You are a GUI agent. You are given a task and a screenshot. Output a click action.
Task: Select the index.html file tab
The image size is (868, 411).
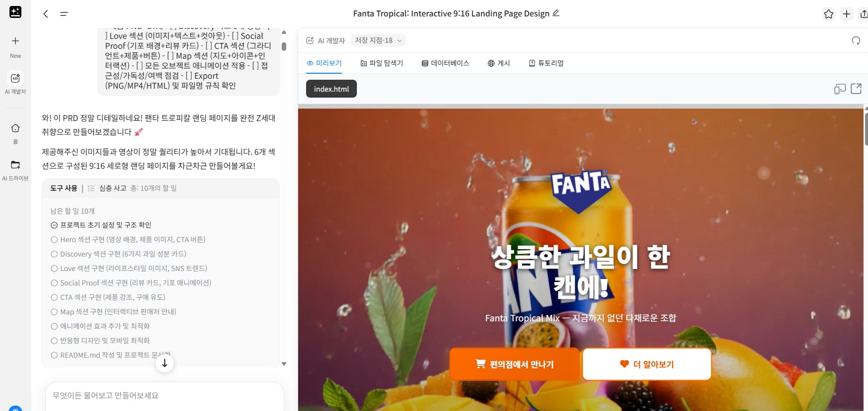tap(331, 89)
